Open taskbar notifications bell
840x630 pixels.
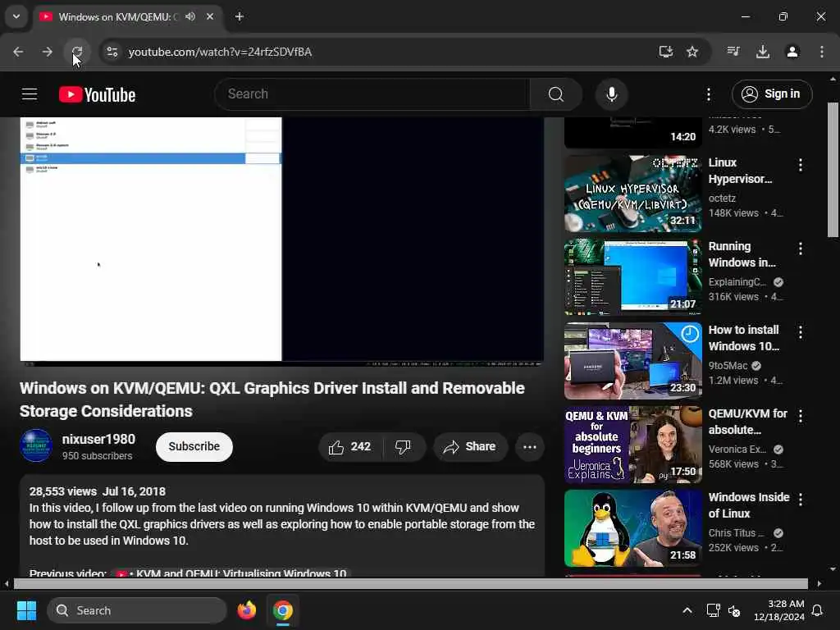(818, 610)
